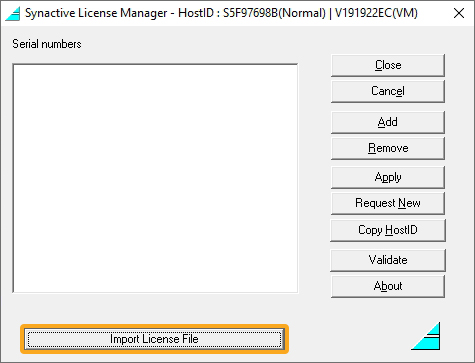Open the About dialog

pos(388,286)
